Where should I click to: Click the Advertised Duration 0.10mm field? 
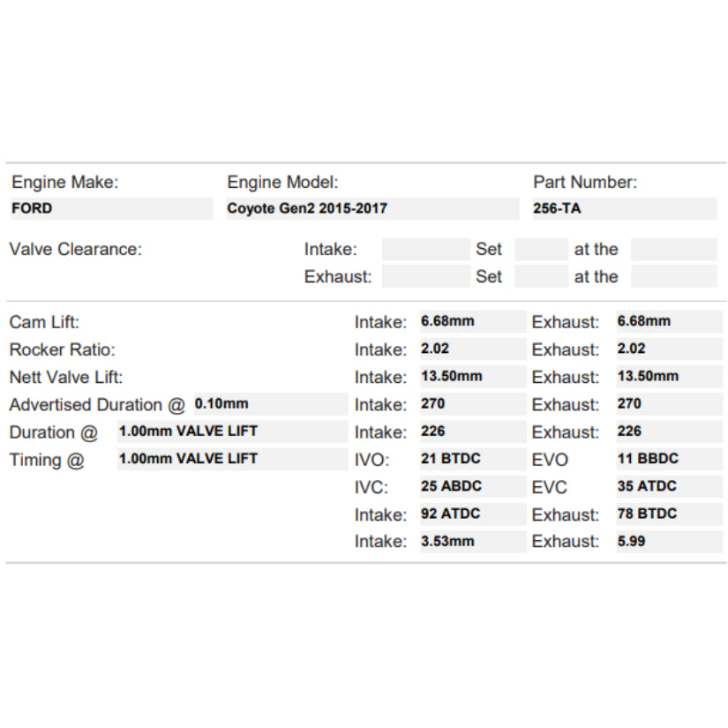[x=270, y=404]
